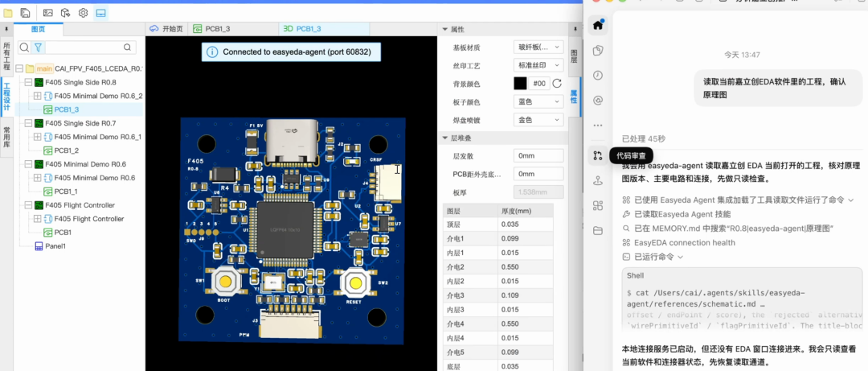Switch to the 开始页 document tab
The image size is (868, 371).
(x=166, y=29)
